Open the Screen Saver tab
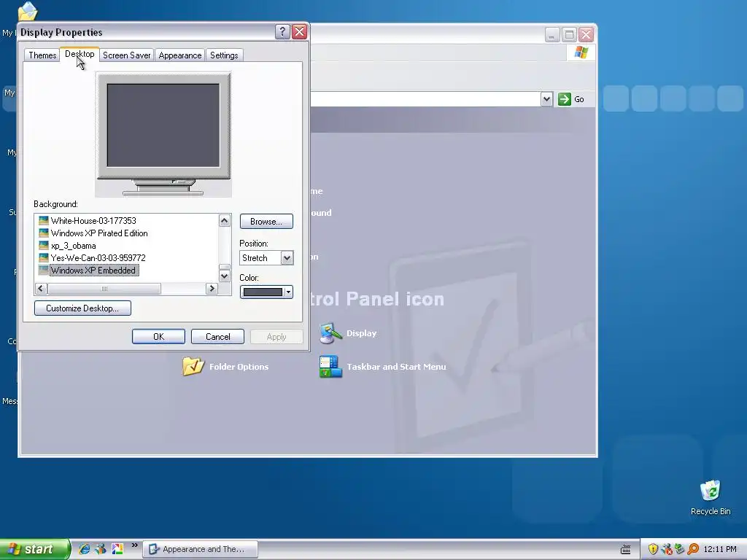Viewport: 747px width, 560px height. (126, 55)
